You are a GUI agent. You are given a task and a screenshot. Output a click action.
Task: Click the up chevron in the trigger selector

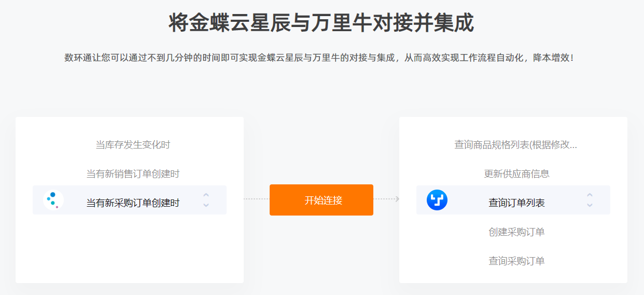point(206,195)
